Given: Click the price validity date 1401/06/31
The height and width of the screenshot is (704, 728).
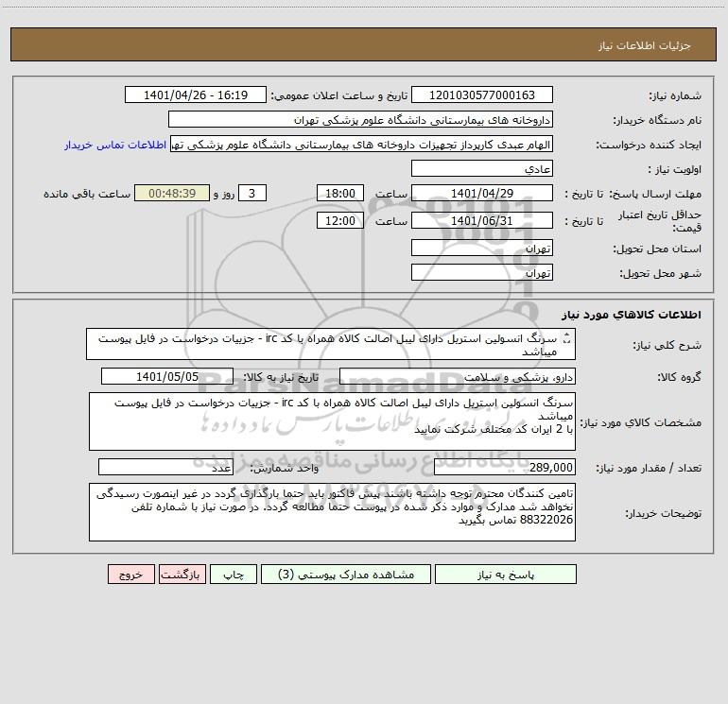Looking at the screenshot, I should coord(482,220).
